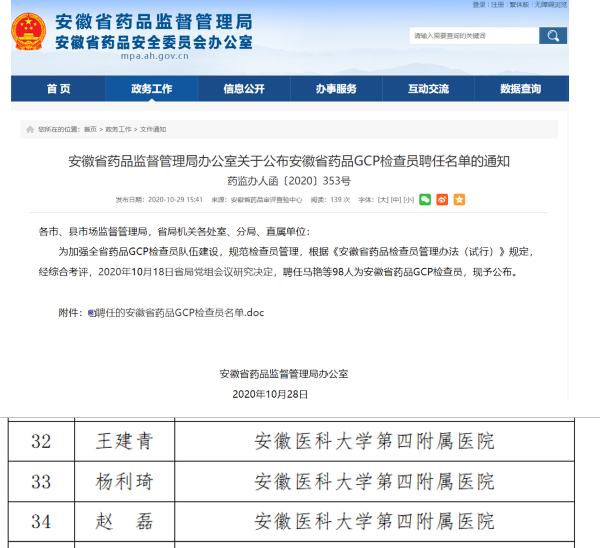Click the 登录 link at top
Screen dimensions: 600x548
(479, 5)
